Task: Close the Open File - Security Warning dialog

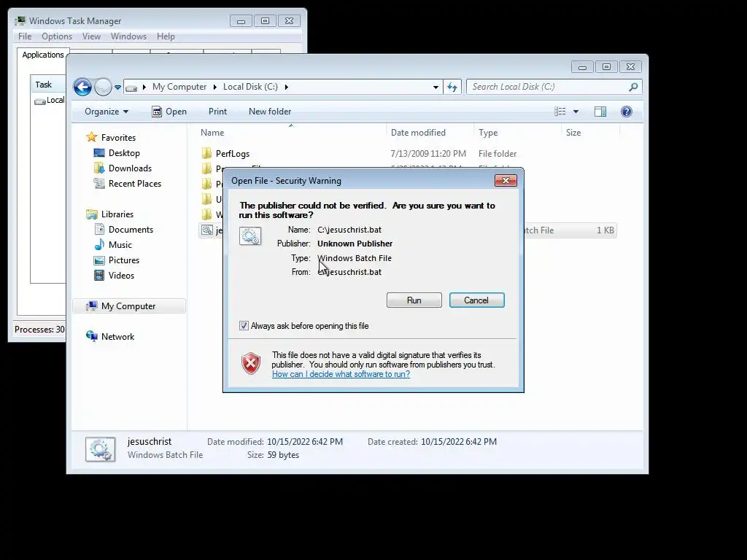Action: pos(506,181)
